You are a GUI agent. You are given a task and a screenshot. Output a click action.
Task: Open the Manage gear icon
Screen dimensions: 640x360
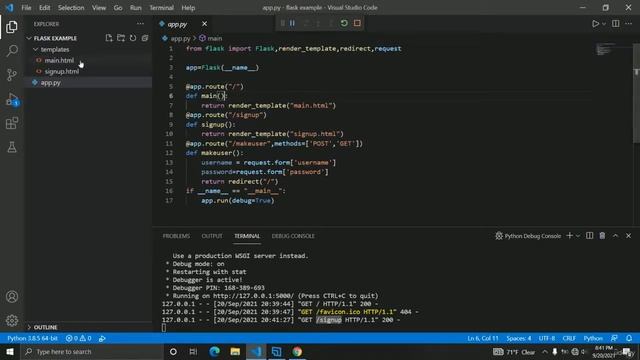tap(12, 320)
